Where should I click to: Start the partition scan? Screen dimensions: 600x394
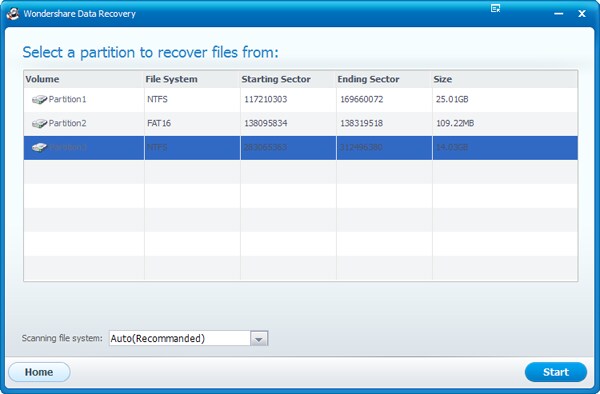coord(556,372)
